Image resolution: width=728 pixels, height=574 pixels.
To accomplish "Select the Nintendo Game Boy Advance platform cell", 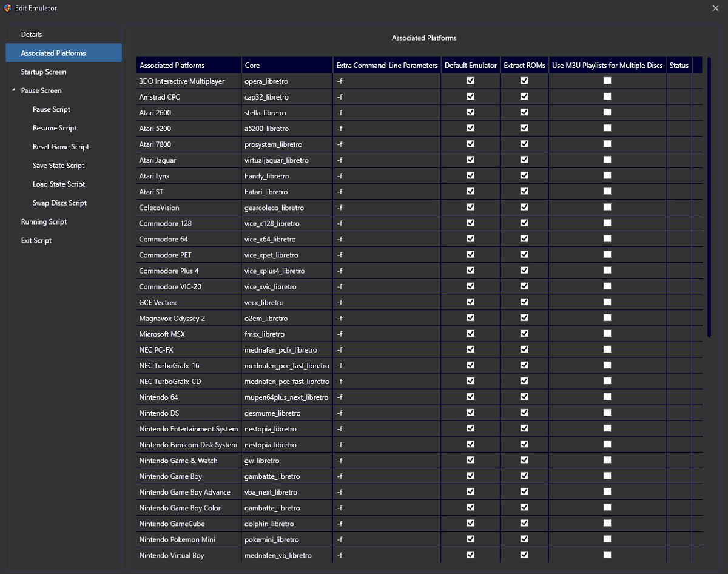I will 189,492.
